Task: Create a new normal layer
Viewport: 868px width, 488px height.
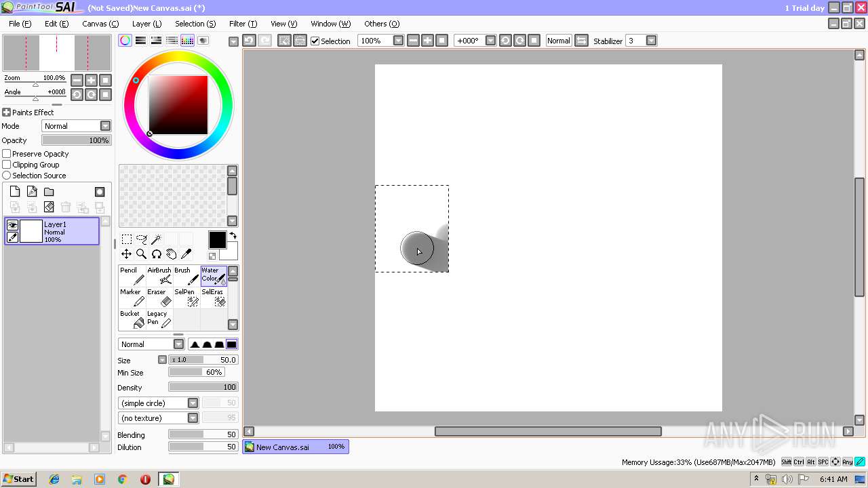Action: (15, 192)
